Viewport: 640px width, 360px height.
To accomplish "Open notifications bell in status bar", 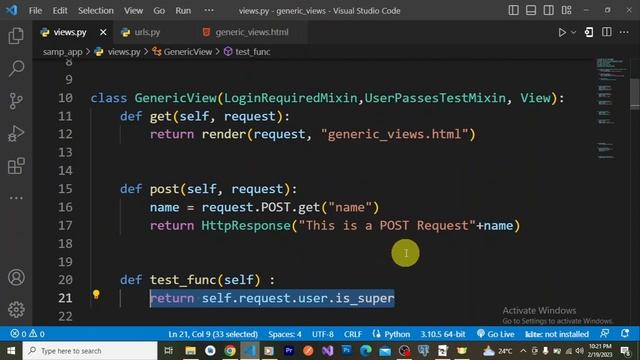I will click(624, 333).
